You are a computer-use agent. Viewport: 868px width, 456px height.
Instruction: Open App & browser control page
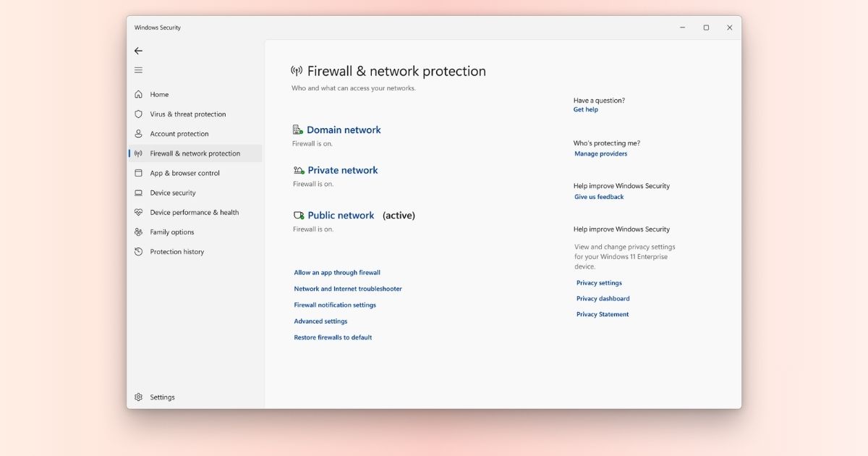pyautogui.click(x=184, y=173)
